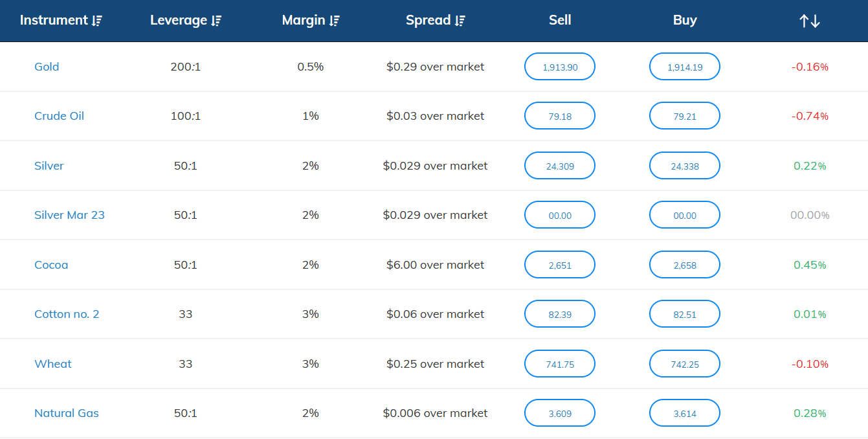Buy Silver at 24.338

685,166
